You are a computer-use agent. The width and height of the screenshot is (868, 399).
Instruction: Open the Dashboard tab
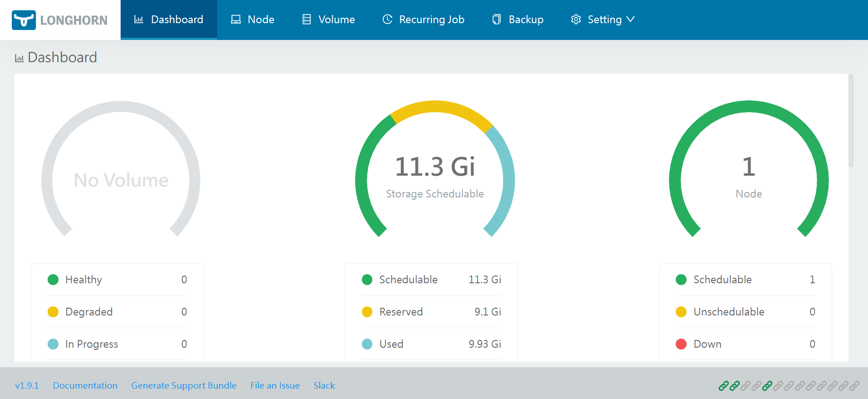(169, 20)
